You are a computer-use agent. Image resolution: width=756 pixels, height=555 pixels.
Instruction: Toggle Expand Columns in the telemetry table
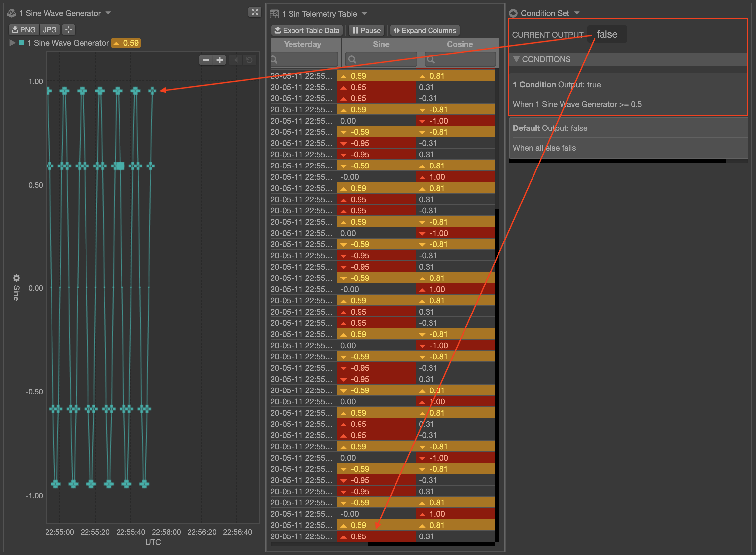(425, 30)
